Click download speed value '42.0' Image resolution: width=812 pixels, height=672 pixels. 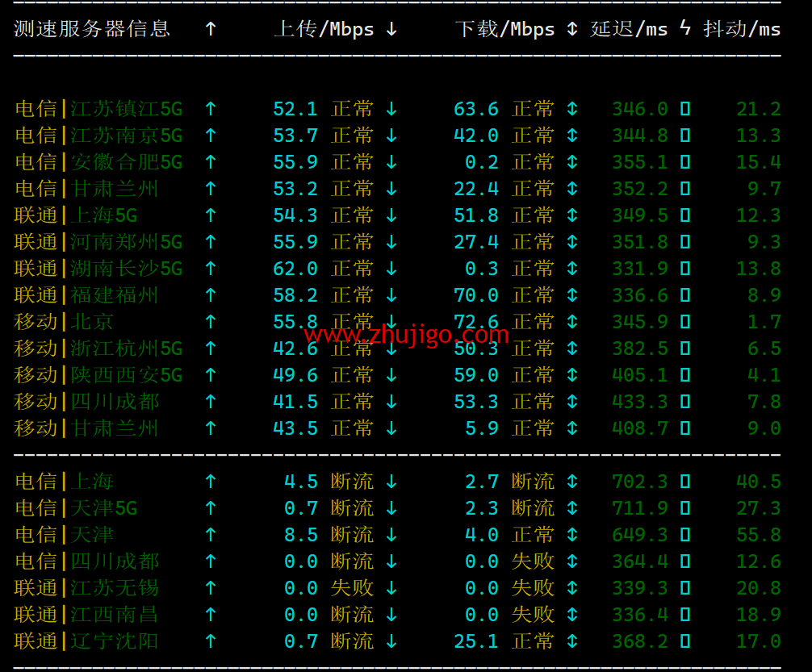[476, 136]
